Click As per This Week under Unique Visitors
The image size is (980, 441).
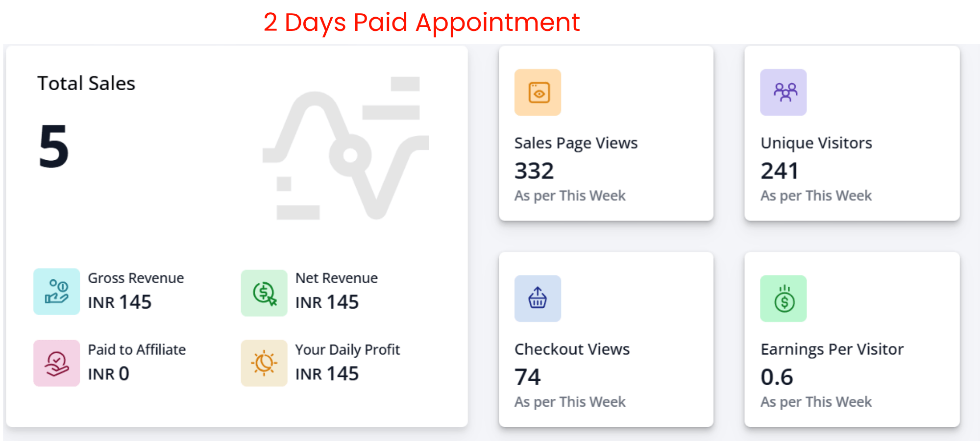[816, 196]
